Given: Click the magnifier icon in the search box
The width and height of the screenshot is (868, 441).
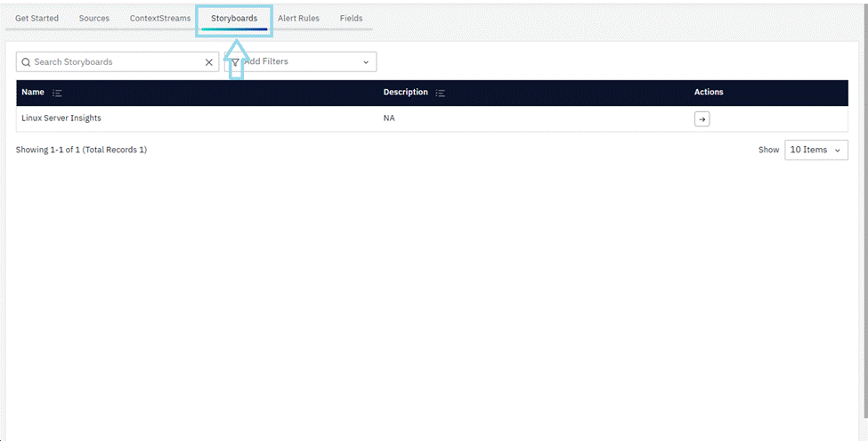Looking at the screenshot, I should point(26,62).
